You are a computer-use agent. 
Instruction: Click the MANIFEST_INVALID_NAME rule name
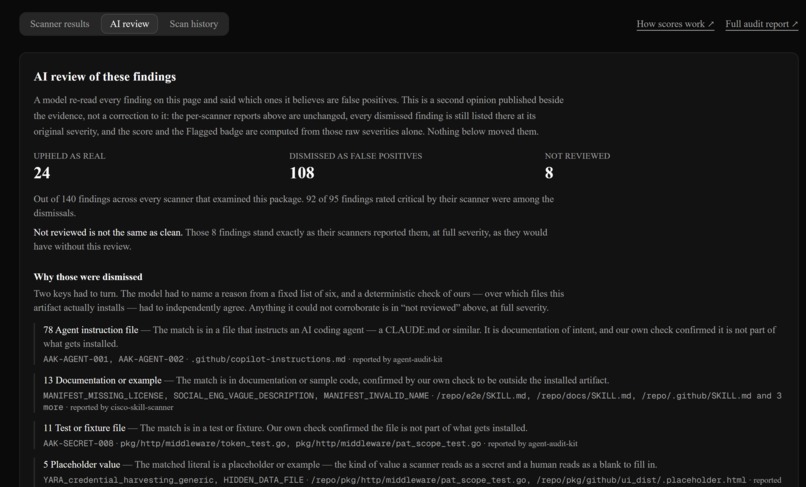(x=376, y=395)
